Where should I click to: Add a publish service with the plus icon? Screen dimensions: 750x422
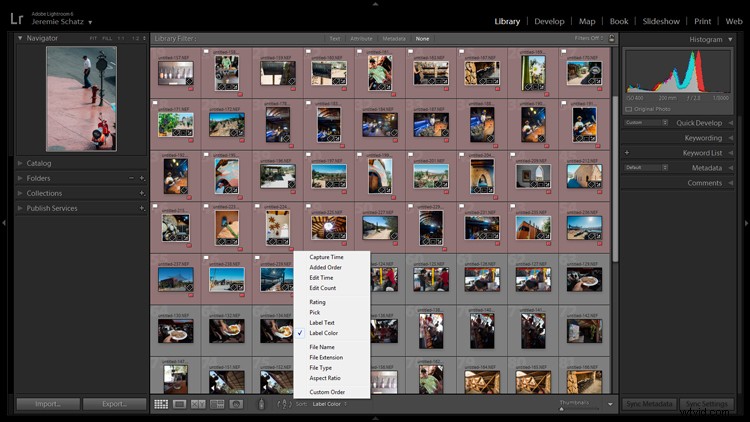click(142, 209)
